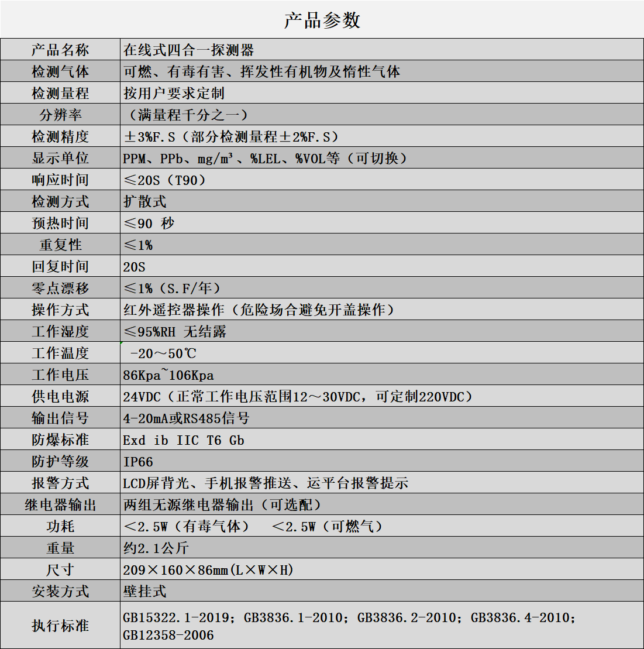Click the Exd ib IIC T6 Gb cell

(x=184, y=440)
